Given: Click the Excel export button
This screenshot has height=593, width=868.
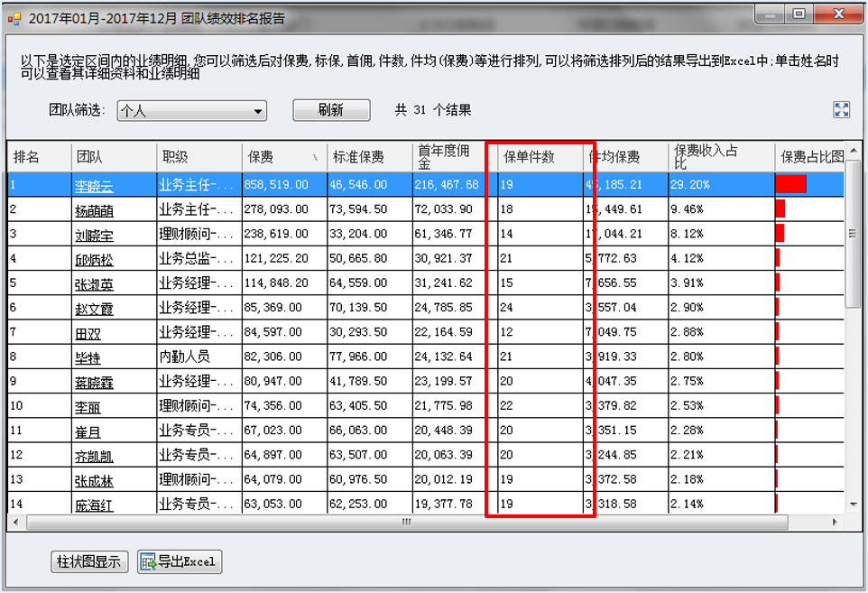Looking at the screenshot, I should [179, 561].
